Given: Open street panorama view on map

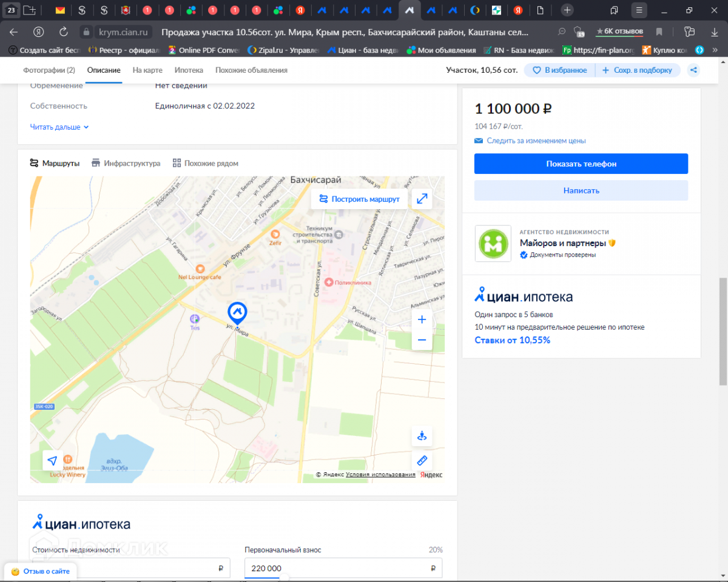Looking at the screenshot, I should click(422, 436).
